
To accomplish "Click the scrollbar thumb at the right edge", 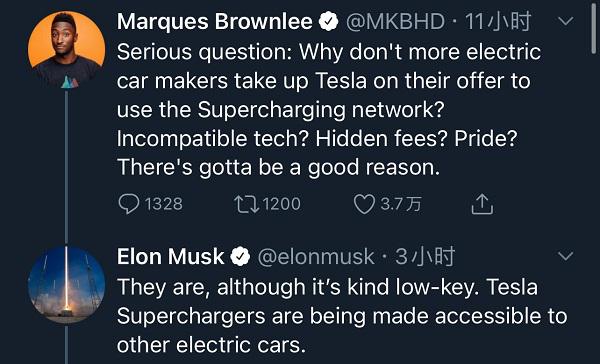I will 593,29.
